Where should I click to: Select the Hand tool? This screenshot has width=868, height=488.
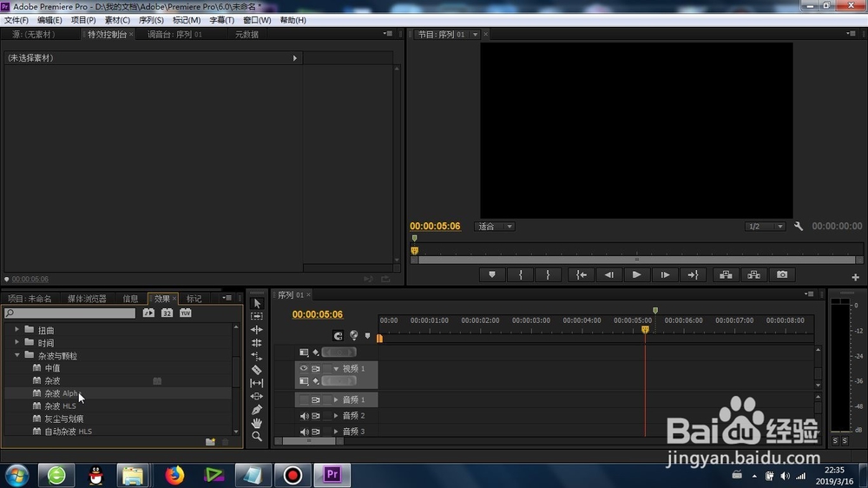(257, 423)
